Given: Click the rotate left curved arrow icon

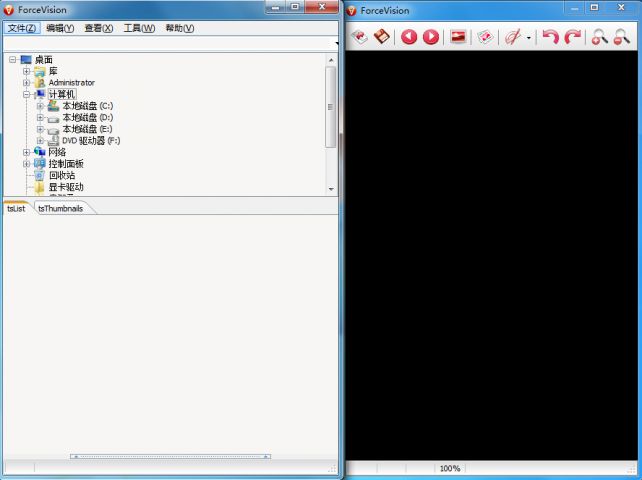Looking at the screenshot, I should pos(550,37).
